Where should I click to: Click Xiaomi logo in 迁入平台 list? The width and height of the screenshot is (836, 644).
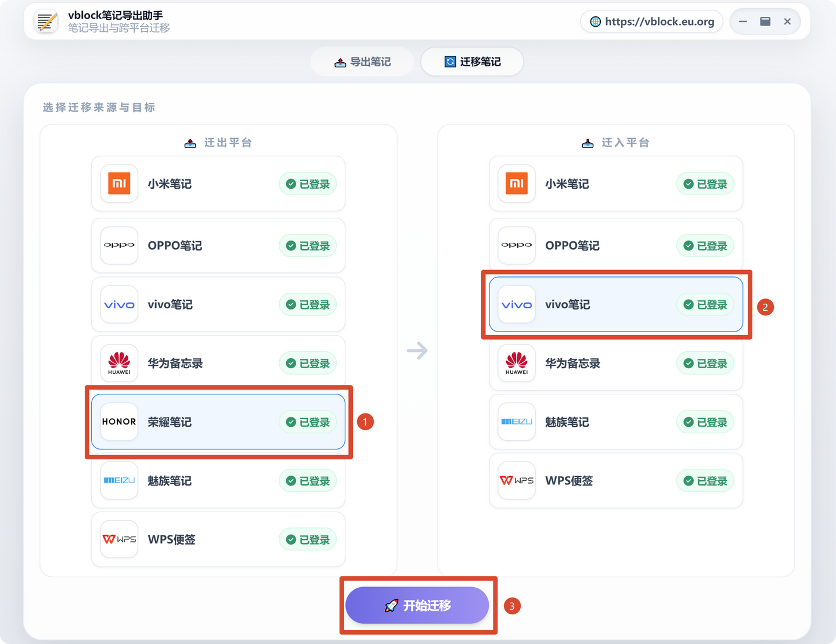(x=517, y=184)
